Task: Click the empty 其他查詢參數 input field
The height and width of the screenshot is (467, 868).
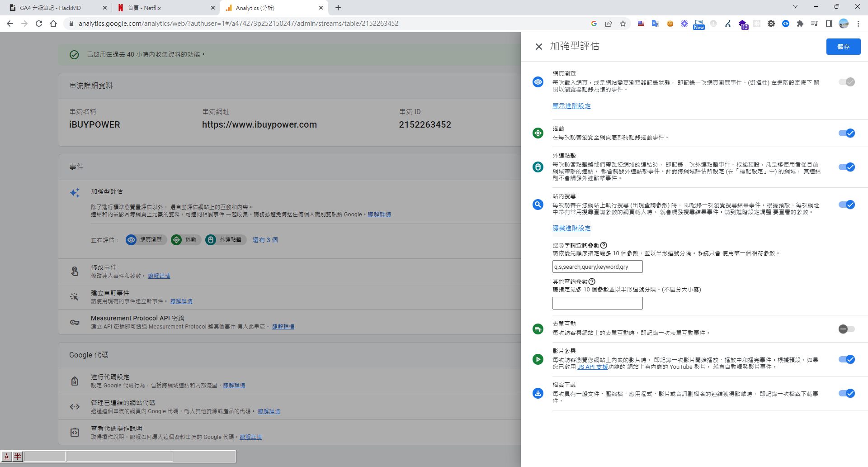Action: [597, 303]
